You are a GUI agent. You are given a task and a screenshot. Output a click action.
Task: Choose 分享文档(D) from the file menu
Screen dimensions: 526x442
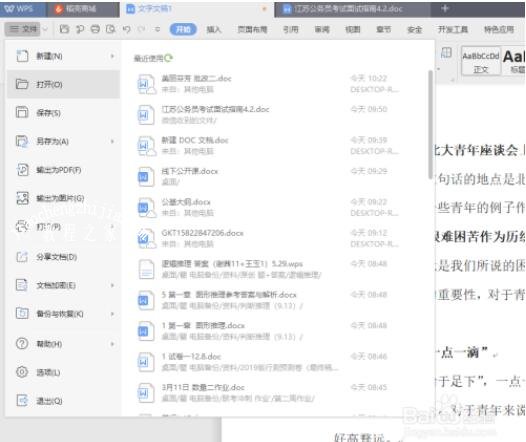click(63, 257)
